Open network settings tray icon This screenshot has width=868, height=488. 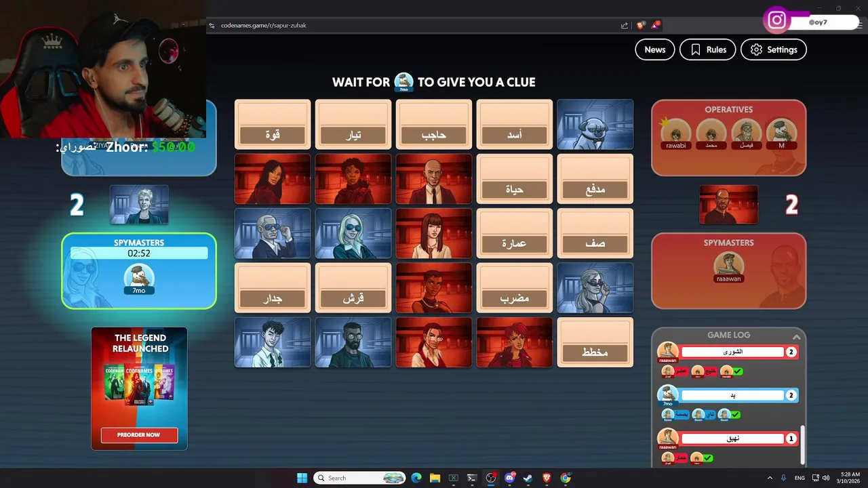pos(816,478)
